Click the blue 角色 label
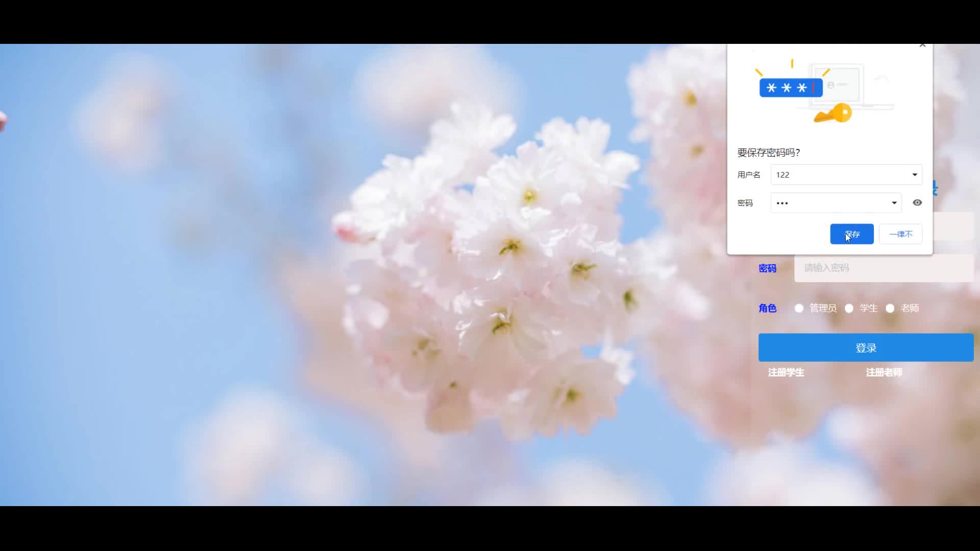 pos(767,308)
